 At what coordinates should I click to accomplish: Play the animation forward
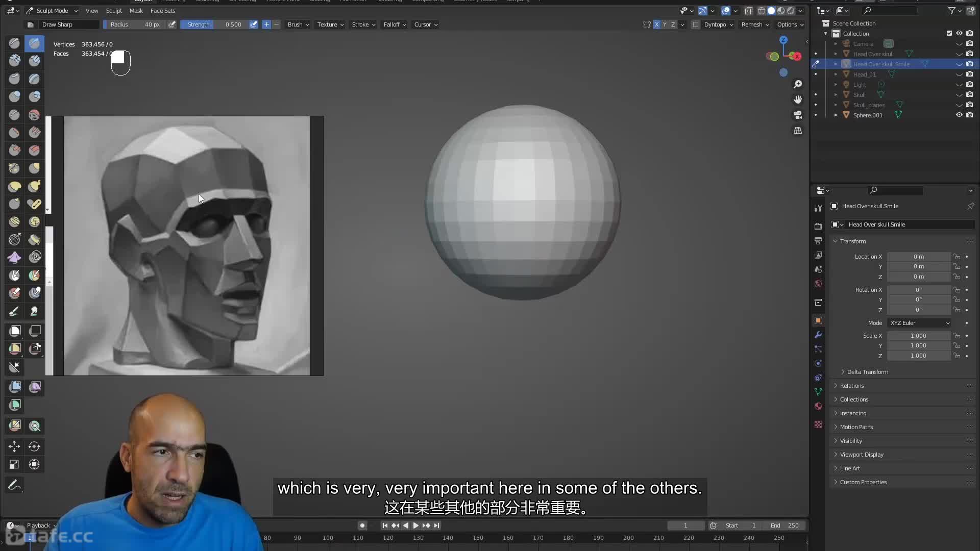[x=415, y=525]
